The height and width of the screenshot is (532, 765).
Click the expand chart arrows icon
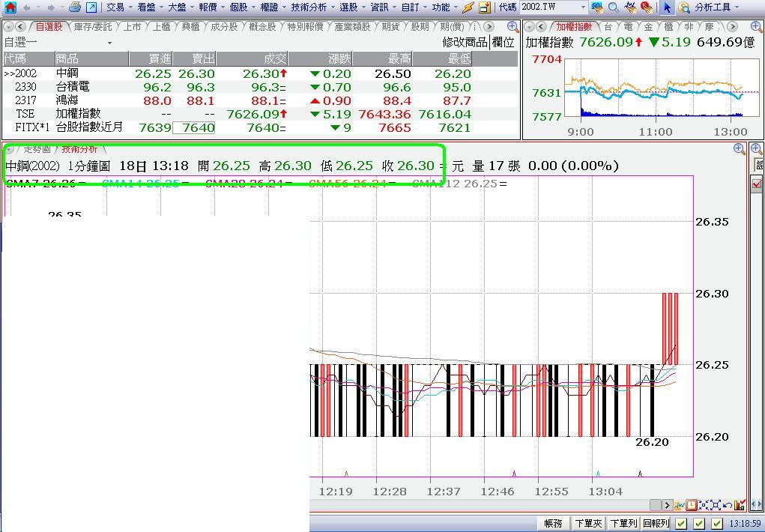pyautogui.click(x=716, y=505)
